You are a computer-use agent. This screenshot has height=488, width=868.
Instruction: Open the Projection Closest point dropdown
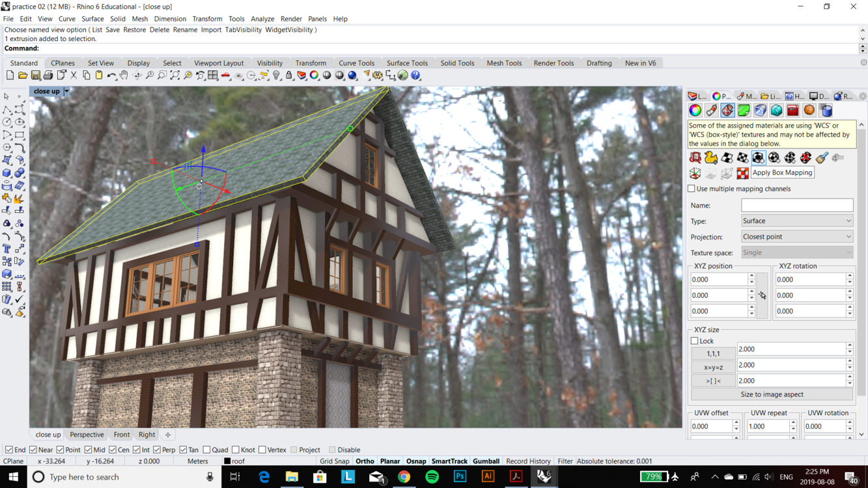[x=797, y=237]
